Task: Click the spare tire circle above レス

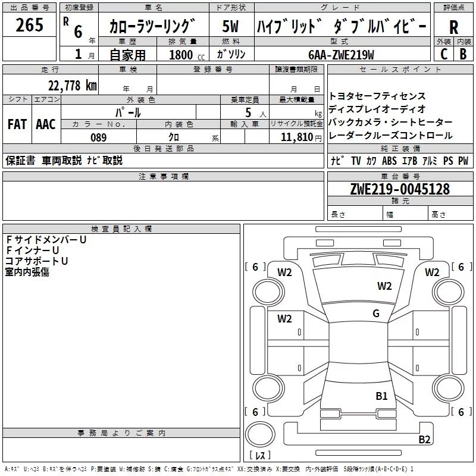Action: (260, 434)
